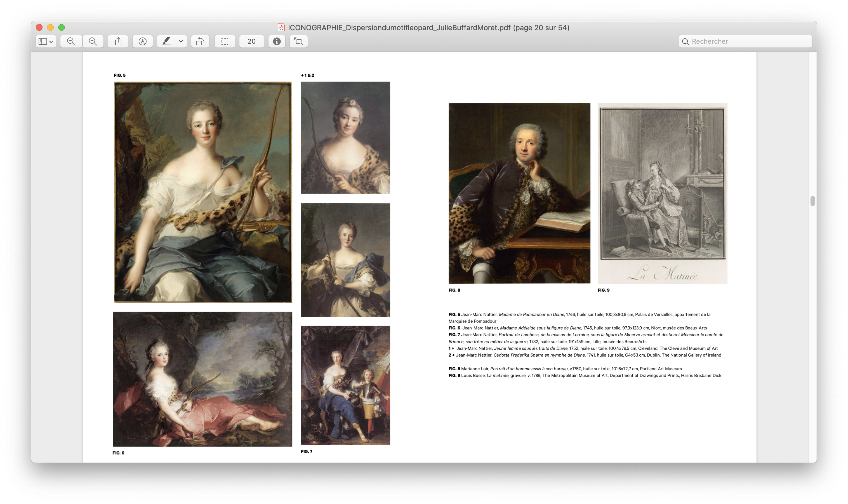The height and width of the screenshot is (504, 848).
Task: Click caption 'Carlotta Frederika Sparre en nymphe de Diane'
Action: [x=539, y=355]
